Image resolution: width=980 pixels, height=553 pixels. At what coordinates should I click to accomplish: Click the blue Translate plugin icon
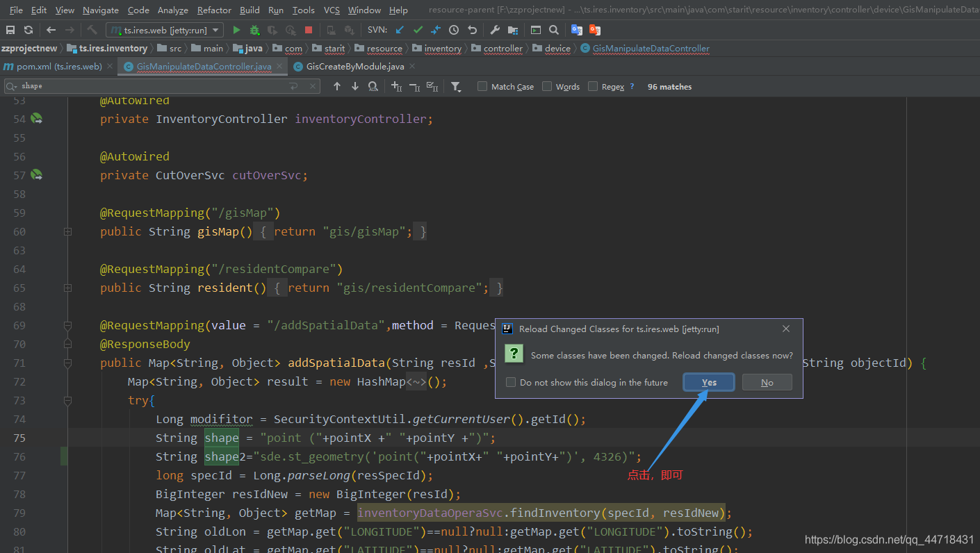[x=577, y=30]
